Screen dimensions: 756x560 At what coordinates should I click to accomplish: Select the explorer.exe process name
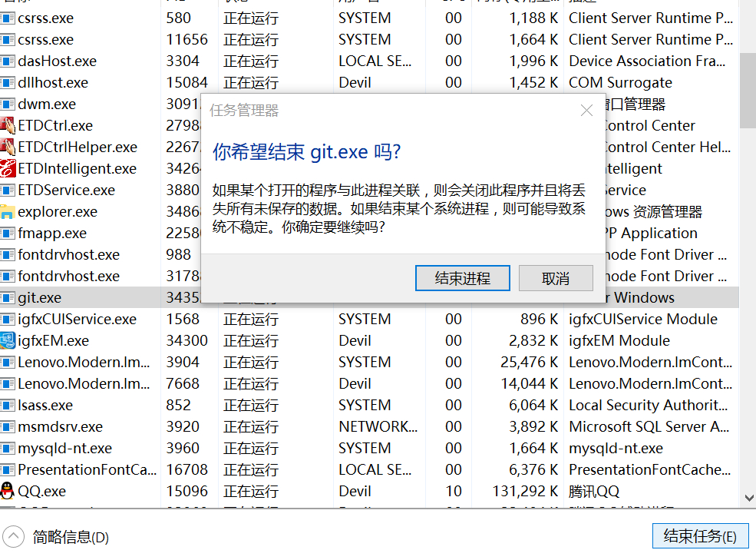pyautogui.click(x=58, y=211)
